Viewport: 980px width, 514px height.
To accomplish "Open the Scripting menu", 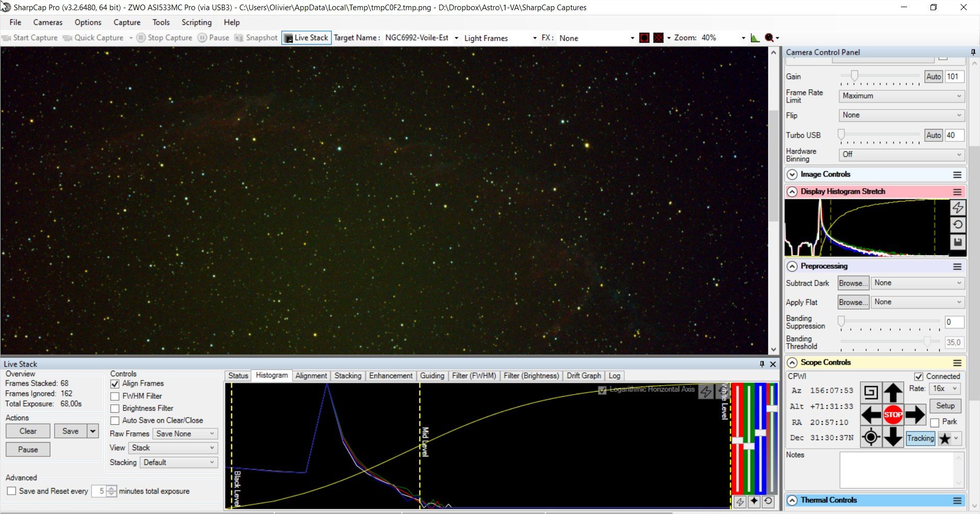I will (197, 22).
